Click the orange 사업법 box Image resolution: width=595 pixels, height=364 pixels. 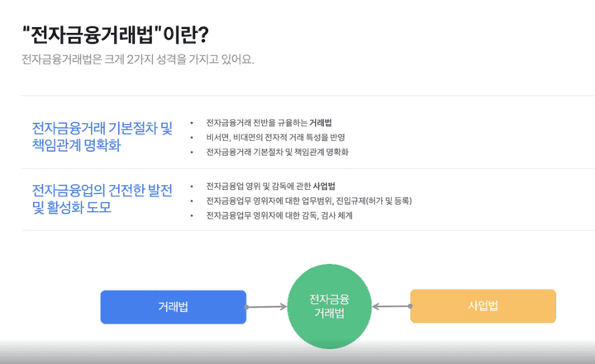(x=483, y=306)
